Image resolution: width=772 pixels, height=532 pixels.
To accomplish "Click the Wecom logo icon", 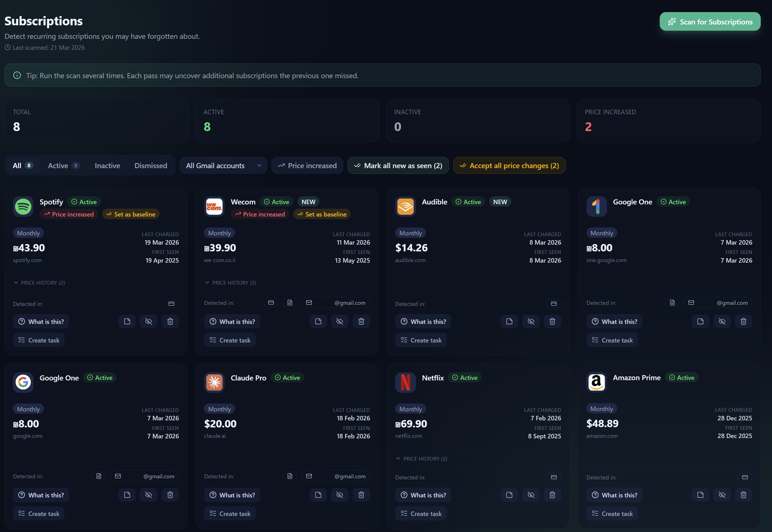I will point(214,207).
